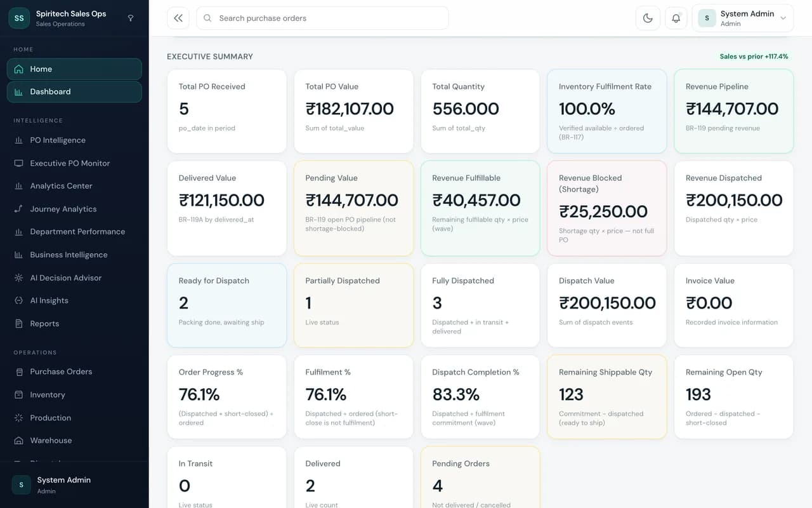Click the Total PO Value ₹182,107.00 amount
Screen dimensions: 812x508
click(x=350, y=109)
